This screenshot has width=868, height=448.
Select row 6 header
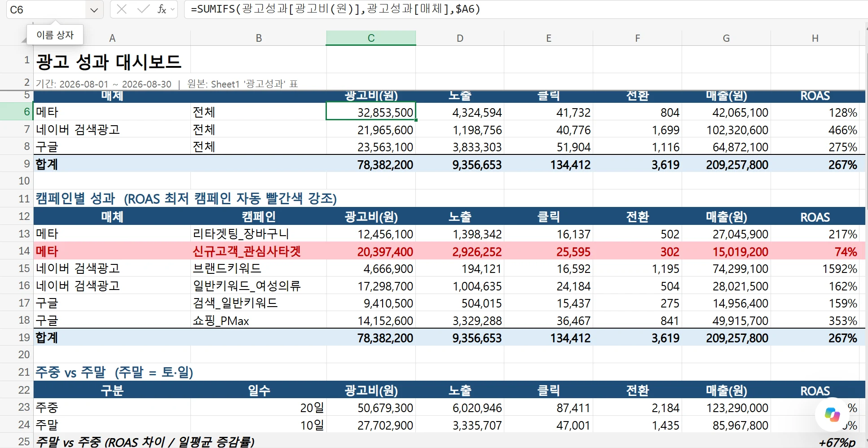pyautogui.click(x=17, y=112)
